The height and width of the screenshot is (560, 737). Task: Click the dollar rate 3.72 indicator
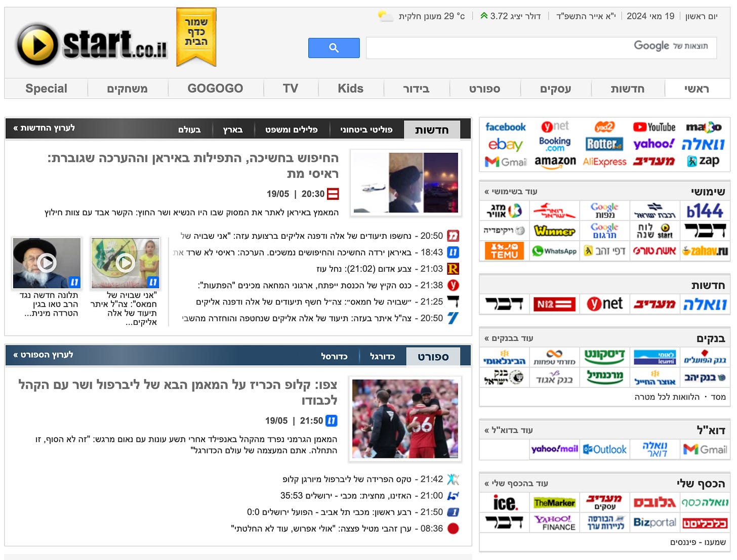coord(510,16)
